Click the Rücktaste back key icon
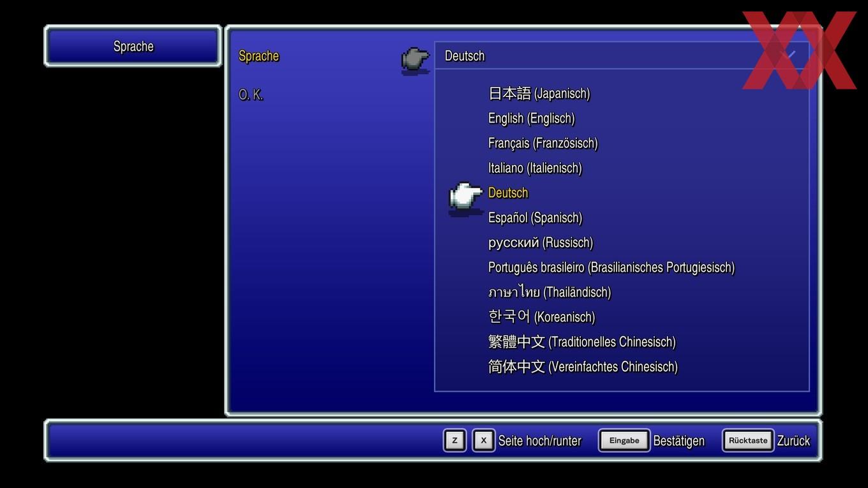The width and height of the screenshot is (868, 488). point(748,441)
